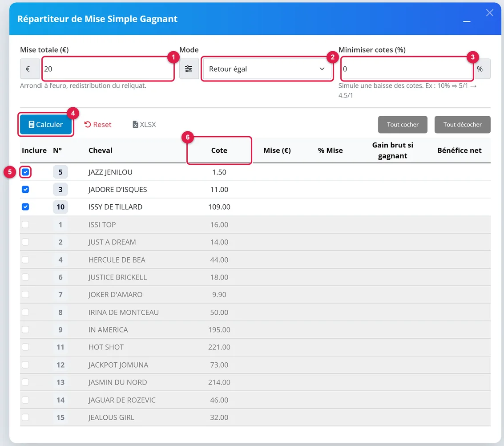Click the Tout cocher button
This screenshot has width=504, height=446.
tap(403, 125)
